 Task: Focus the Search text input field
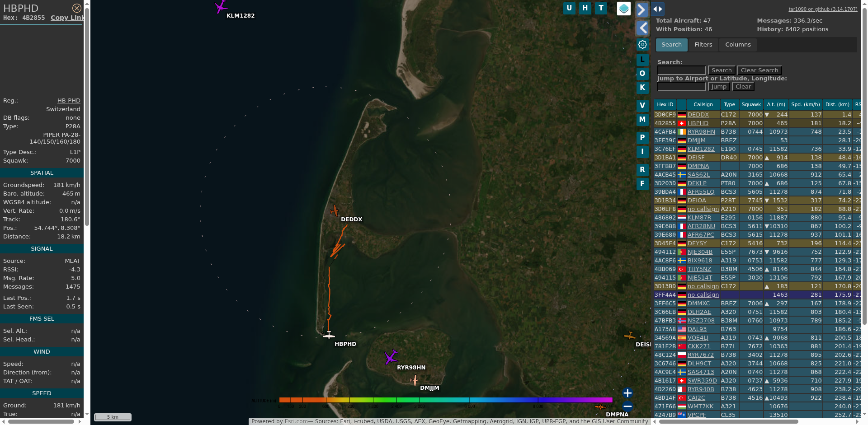coord(681,70)
